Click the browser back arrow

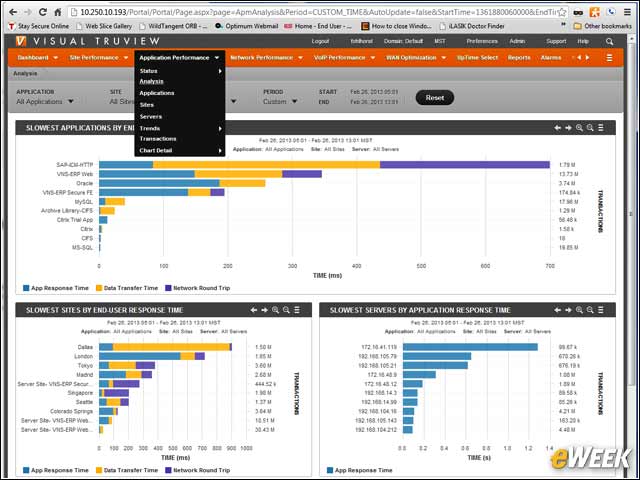click(x=13, y=12)
